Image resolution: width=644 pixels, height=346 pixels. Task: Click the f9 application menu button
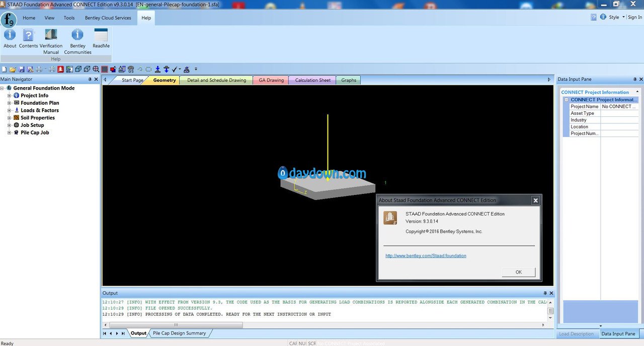tap(9, 20)
